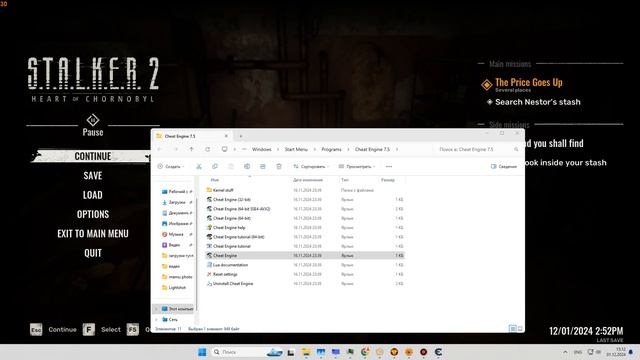Expand the Network tree node
Image resolution: width=640 pixels, height=360 pixels.
pyautogui.click(x=156, y=320)
